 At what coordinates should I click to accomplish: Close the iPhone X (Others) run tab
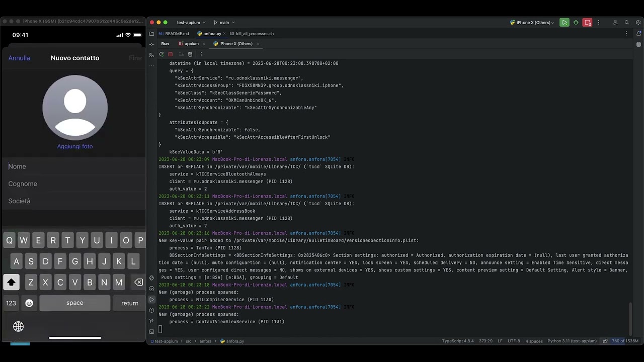[x=258, y=44]
